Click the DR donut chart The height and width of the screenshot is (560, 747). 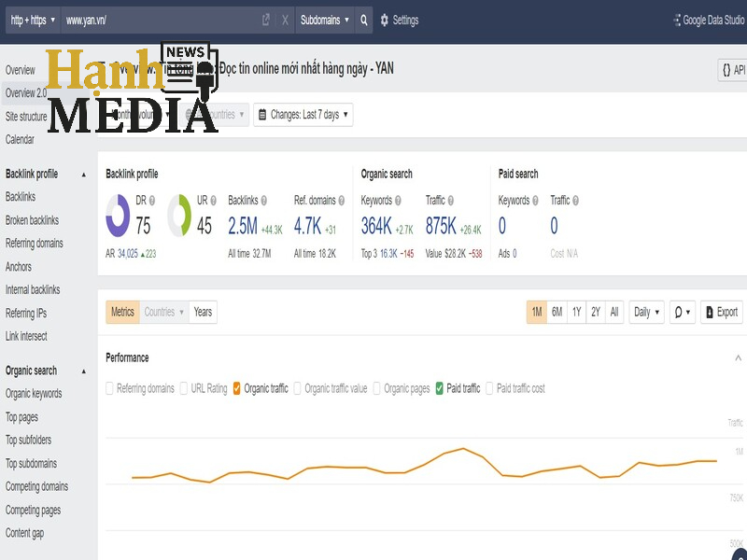click(118, 216)
